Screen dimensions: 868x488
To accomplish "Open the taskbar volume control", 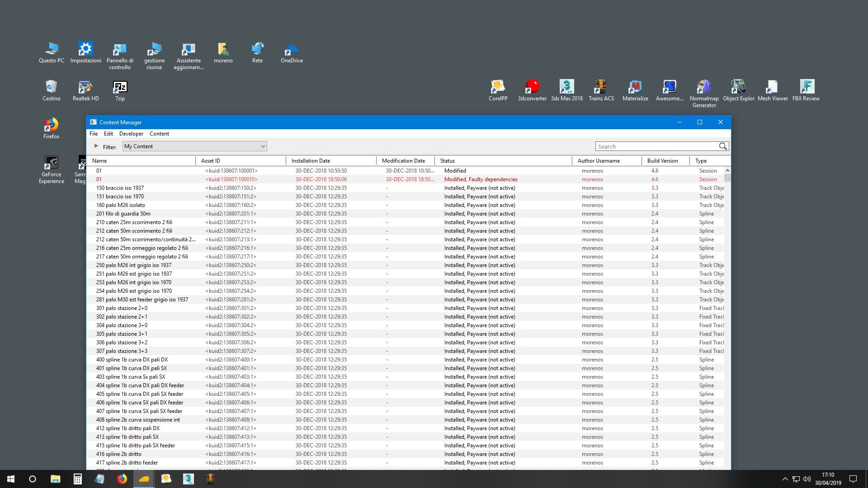I will 807,479.
